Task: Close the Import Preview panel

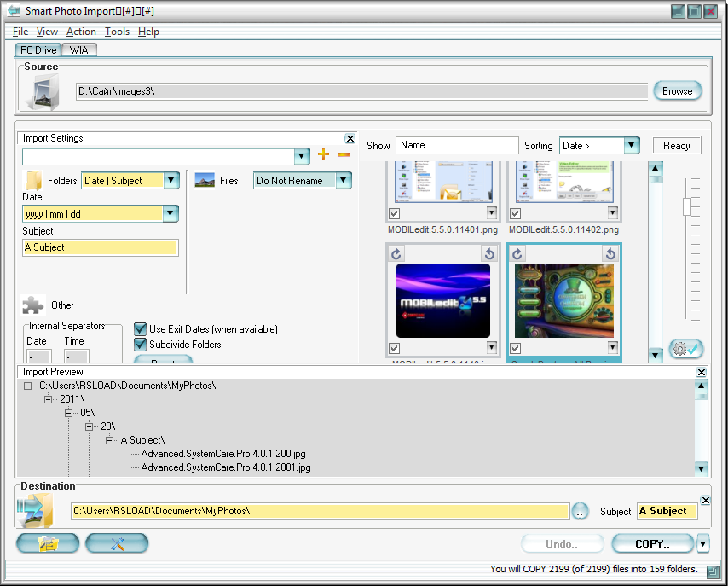Action: (702, 372)
